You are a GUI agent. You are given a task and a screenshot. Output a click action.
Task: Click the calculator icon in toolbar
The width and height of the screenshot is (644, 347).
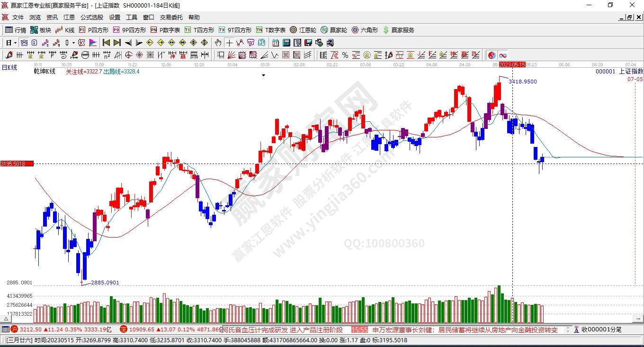pyautogui.click(x=286, y=43)
